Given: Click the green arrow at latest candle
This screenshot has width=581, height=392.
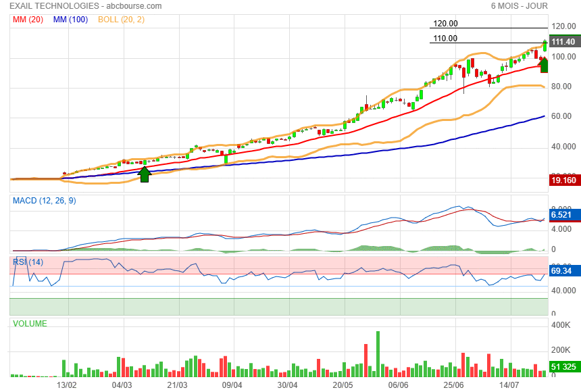Looking at the screenshot, I should click(x=544, y=66).
